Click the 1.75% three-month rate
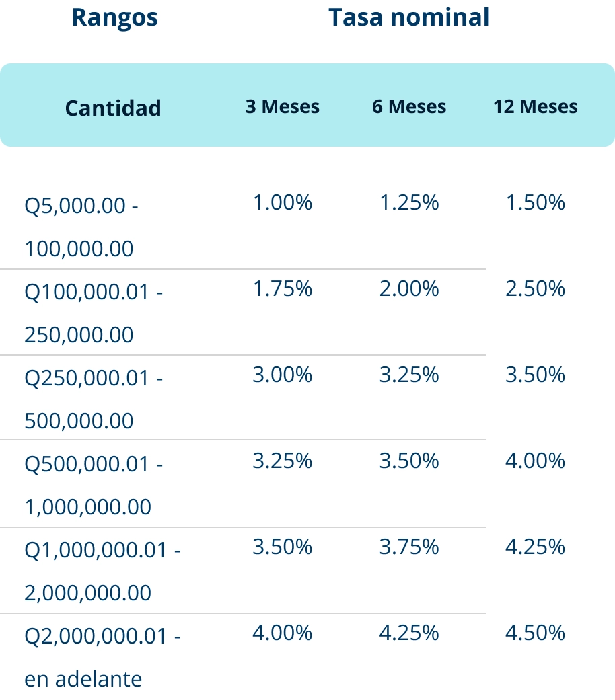615x700 pixels. click(282, 289)
